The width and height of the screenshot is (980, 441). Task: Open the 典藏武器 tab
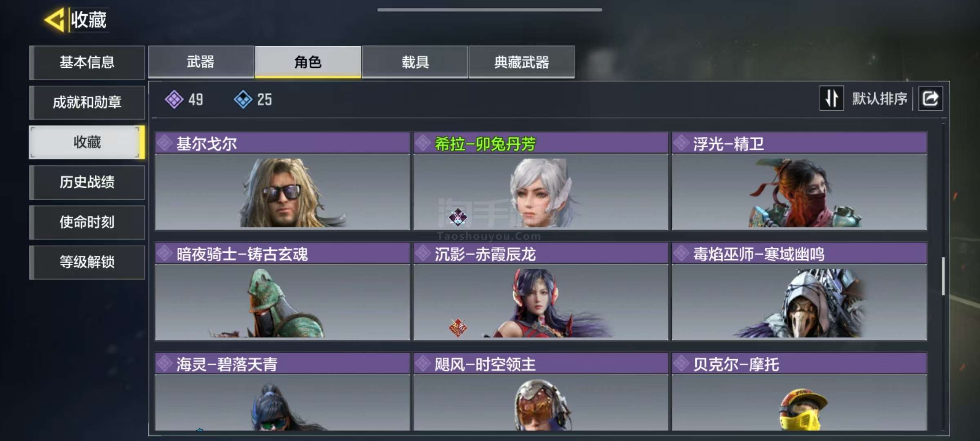(521, 62)
